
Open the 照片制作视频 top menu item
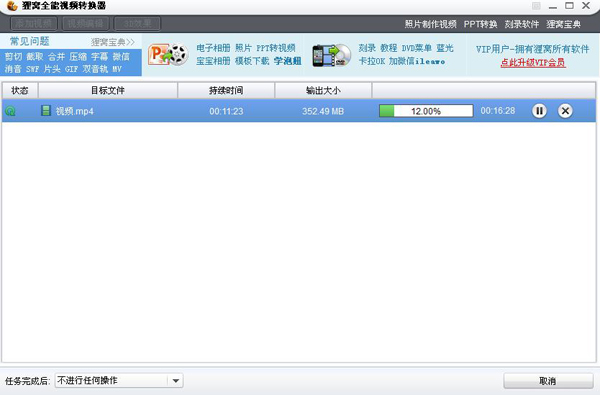pos(430,24)
